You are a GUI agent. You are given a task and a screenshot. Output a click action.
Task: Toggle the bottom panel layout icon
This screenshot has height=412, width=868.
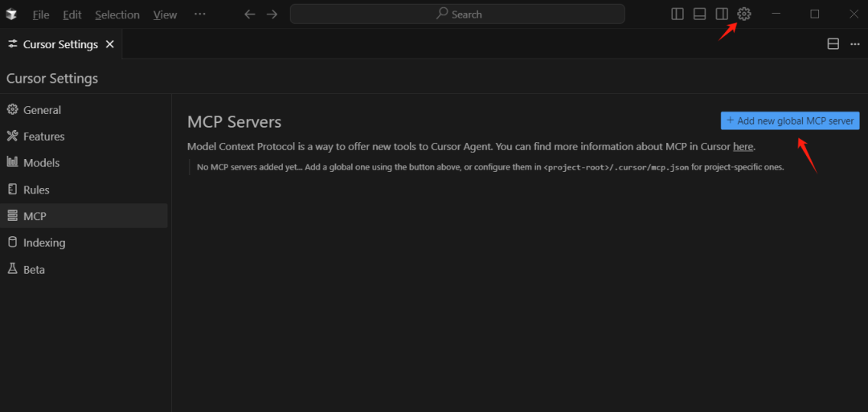click(x=700, y=14)
